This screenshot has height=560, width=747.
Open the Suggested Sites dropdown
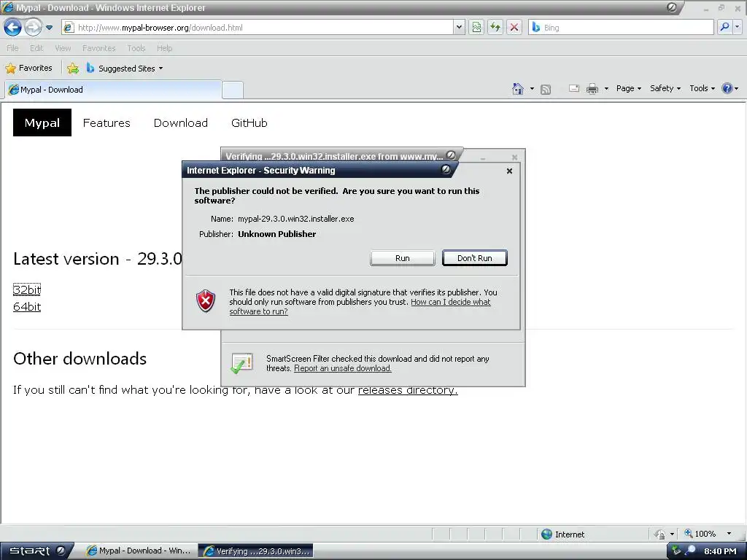click(125, 69)
